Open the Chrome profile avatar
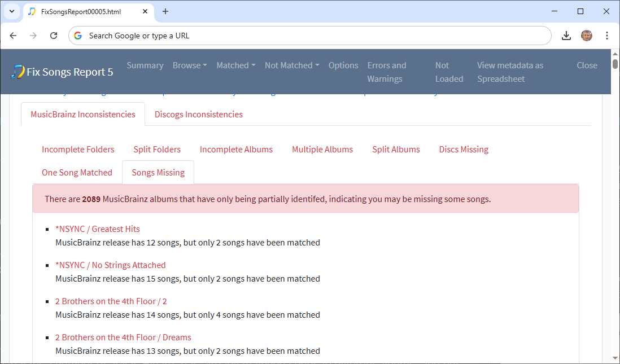 tap(587, 36)
